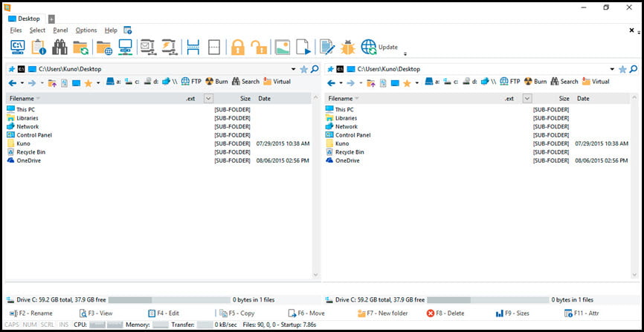Select Control Panel in left panel
This screenshot has height=332, width=644.
pyautogui.click(x=34, y=135)
